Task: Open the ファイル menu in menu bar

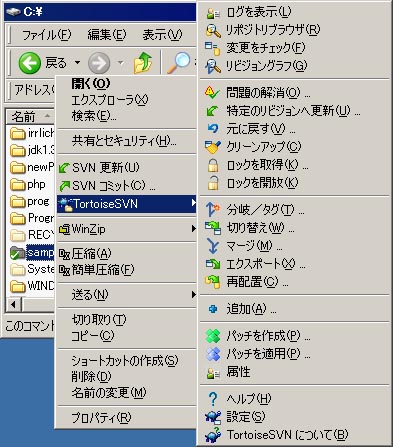Action: (46, 35)
